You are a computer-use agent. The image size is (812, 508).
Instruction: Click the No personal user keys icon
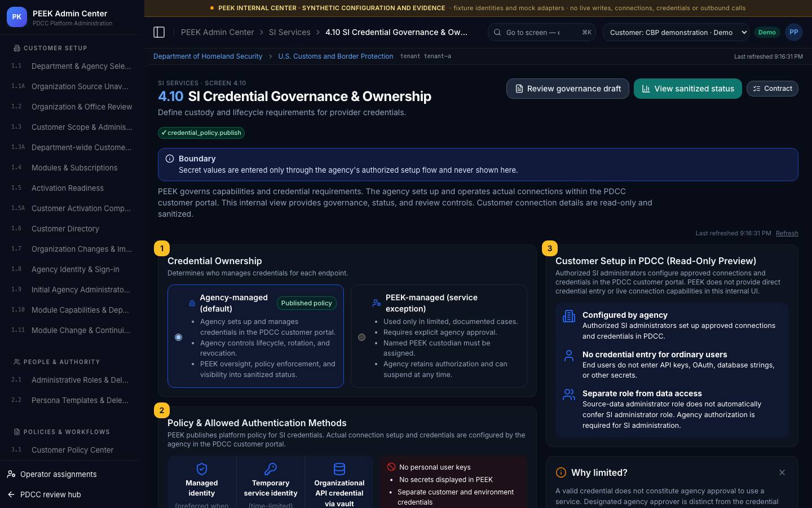pos(391,467)
